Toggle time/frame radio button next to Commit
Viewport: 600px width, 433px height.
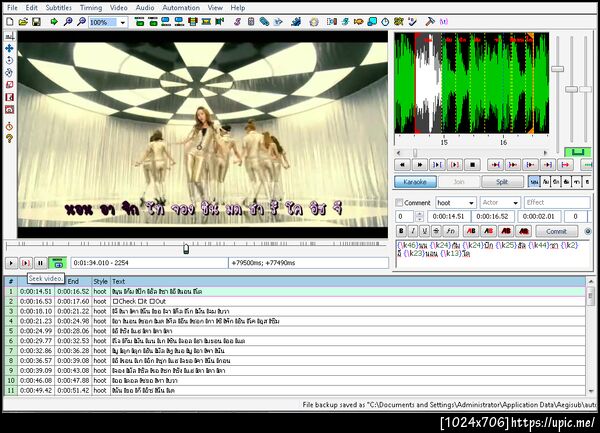[x=588, y=231]
